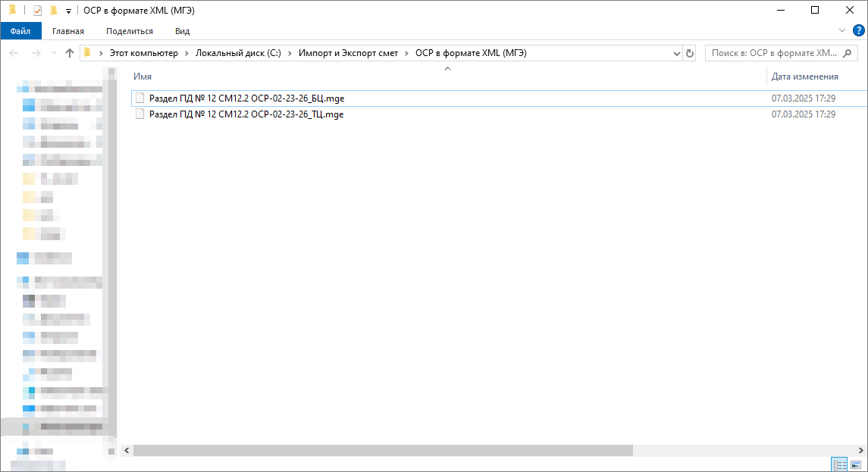The width and height of the screenshot is (868, 472).
Task: Open the address bar history dropdown
Action: 677,53
